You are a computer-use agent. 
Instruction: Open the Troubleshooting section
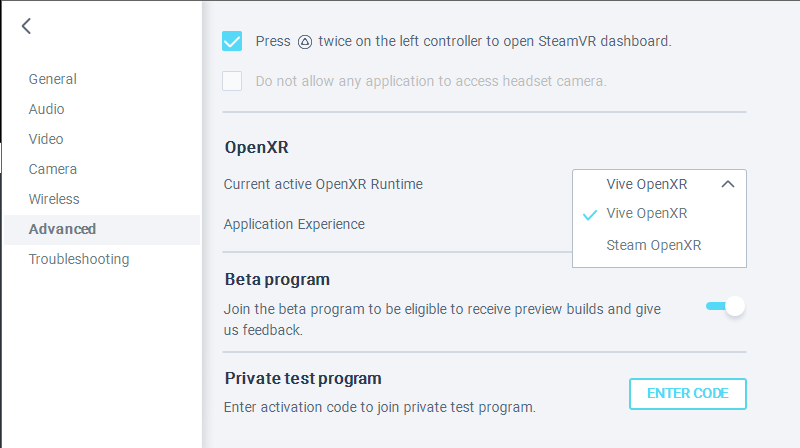click(79, 259)
